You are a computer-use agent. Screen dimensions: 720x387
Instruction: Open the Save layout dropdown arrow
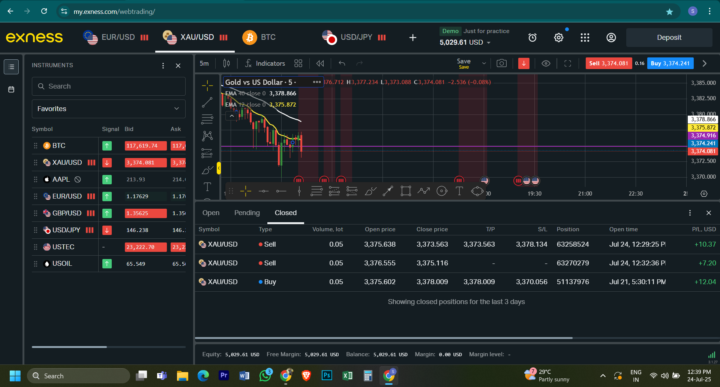484,63
